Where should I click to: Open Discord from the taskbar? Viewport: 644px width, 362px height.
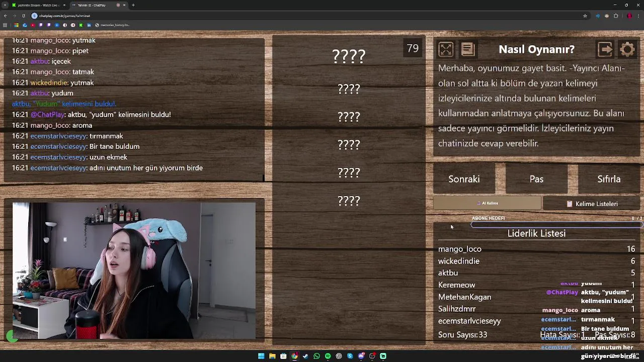tap(361, 356)
